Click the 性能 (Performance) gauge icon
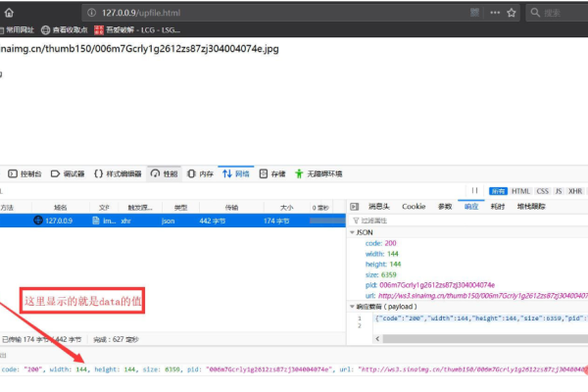The width and height of the screenshot is (588, 392). click(x=155, y=173)
